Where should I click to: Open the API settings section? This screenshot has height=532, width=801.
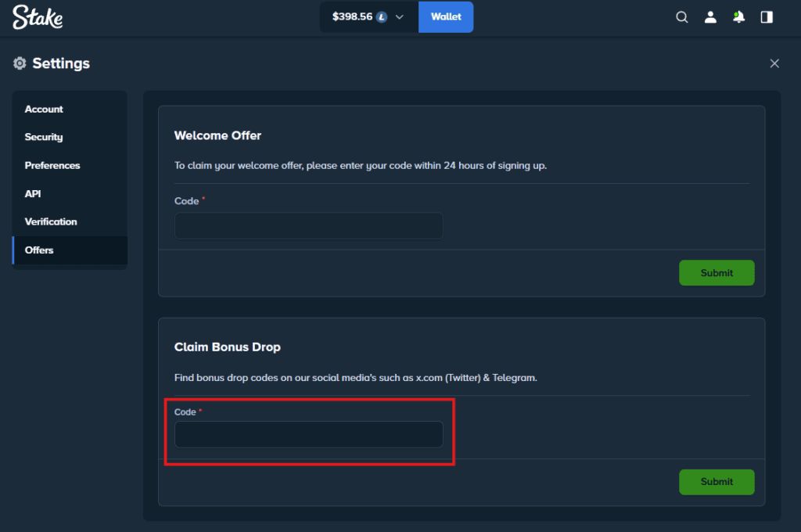point(32,193)
